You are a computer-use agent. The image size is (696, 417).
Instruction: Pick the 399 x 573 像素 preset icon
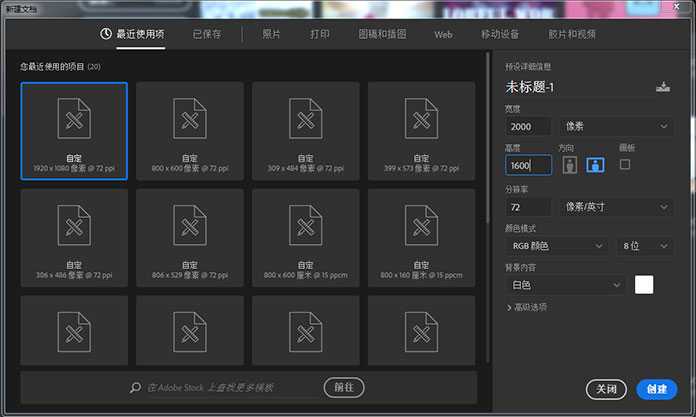tap(421, 120)
